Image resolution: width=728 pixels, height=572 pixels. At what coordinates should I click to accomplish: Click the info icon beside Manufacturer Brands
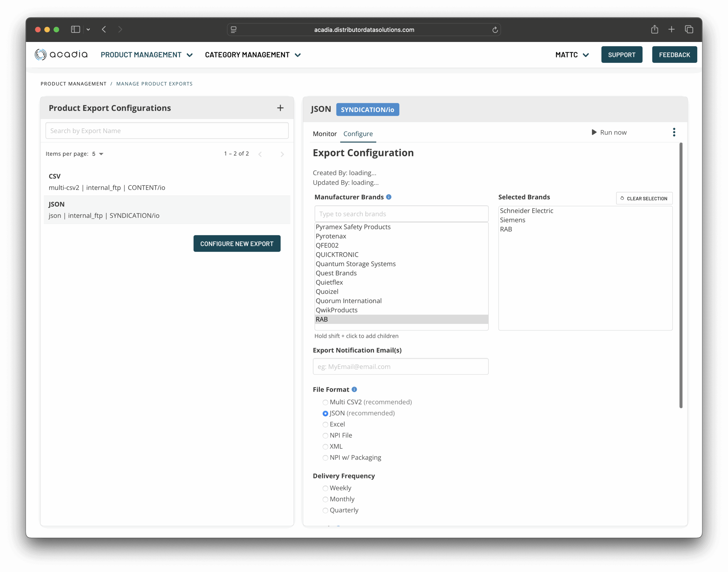click(388, 197)
